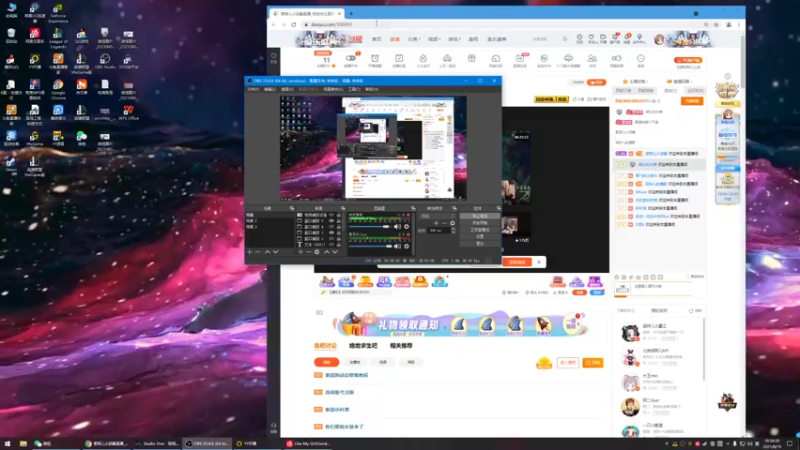This screenshot has height=450, width=800.
Task: Toggle visibility of the 窗口捕获 5 source
Action: pyautogui.click(x=332, y=221)
